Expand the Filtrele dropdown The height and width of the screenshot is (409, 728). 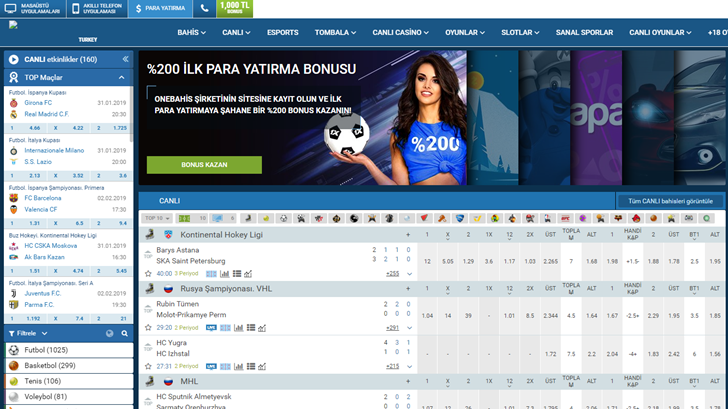click(x=28, y=333)
